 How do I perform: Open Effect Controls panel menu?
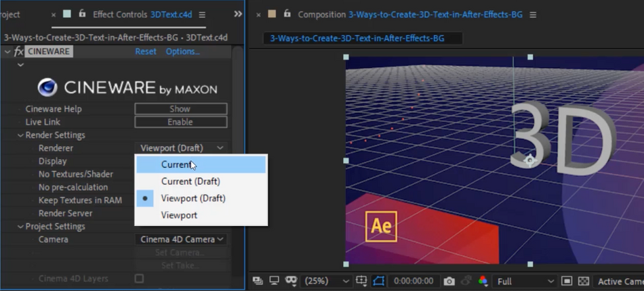[x=202, y=15]
